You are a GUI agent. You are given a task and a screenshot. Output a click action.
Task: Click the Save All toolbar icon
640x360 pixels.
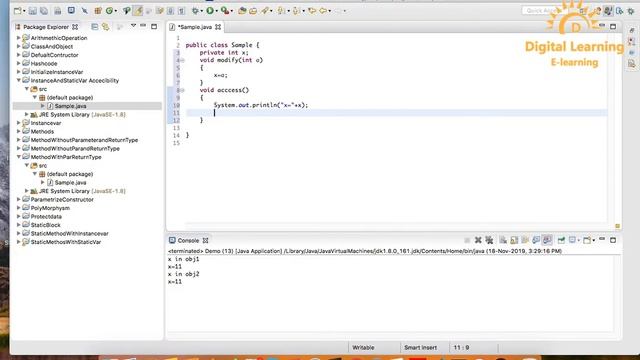44,11
